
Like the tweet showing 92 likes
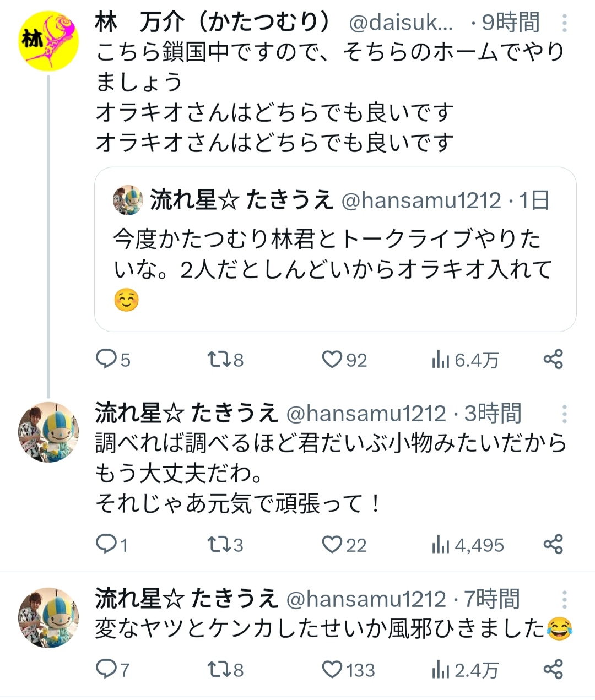344,360
